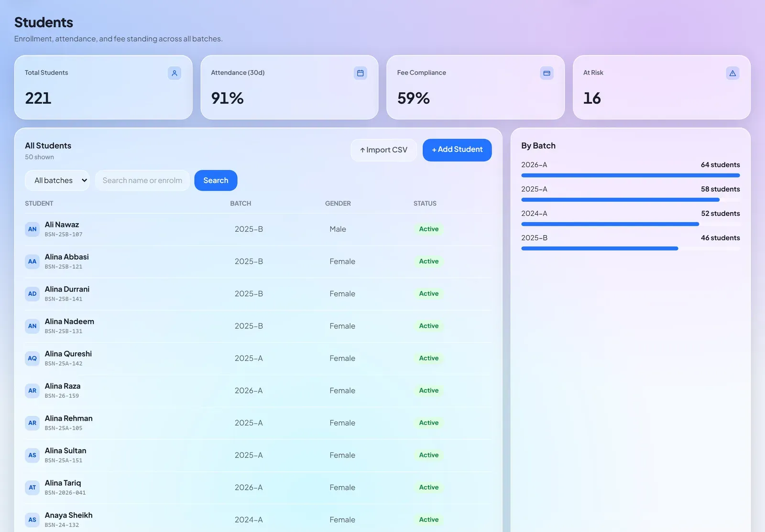The width and height of the screenshot is (765, 532).
Task: Click Alina Durrani's AD avatar badge
Action: 32,294
